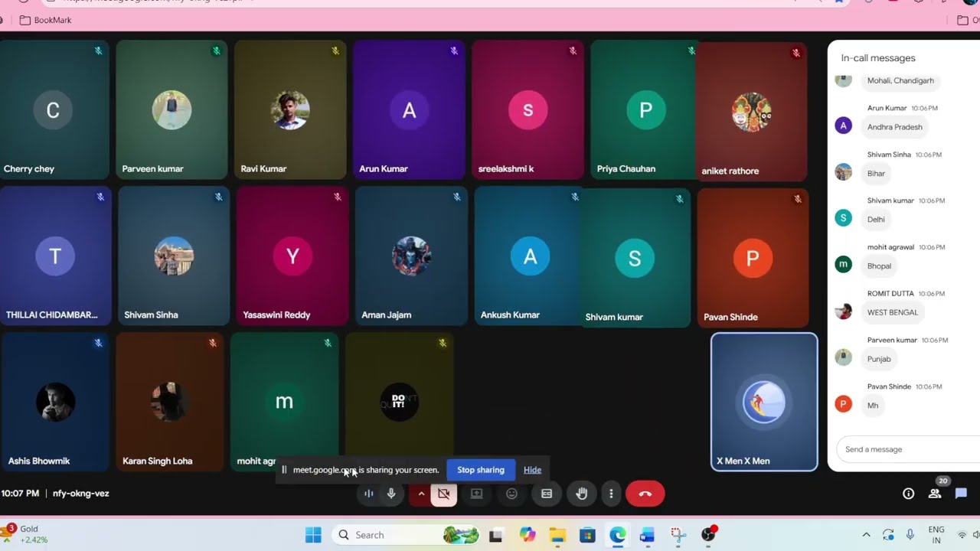The width and height of the screenshot is (980, 551).
Task: Click Stop sharing button
Action: [481, 470]
